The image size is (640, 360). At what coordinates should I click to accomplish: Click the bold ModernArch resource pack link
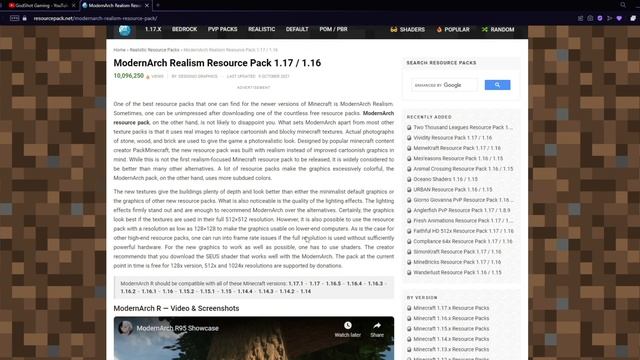click(x=253, y=118)
